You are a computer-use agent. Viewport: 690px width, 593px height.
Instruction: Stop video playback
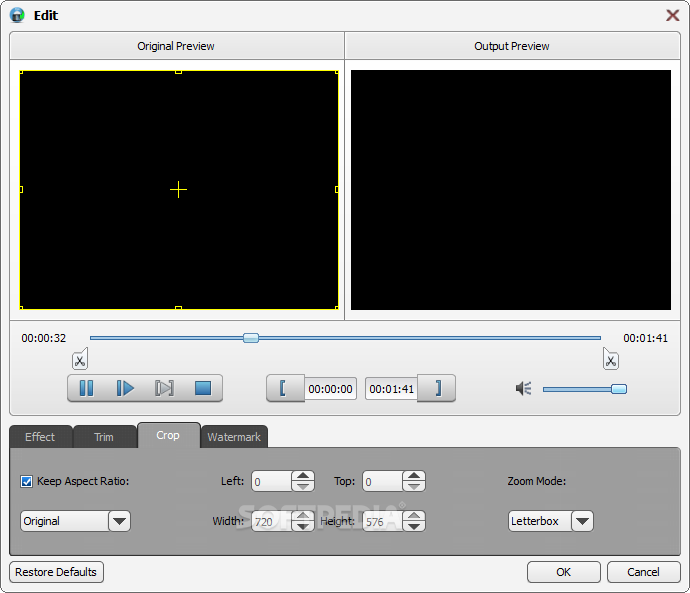click(203, 388)
